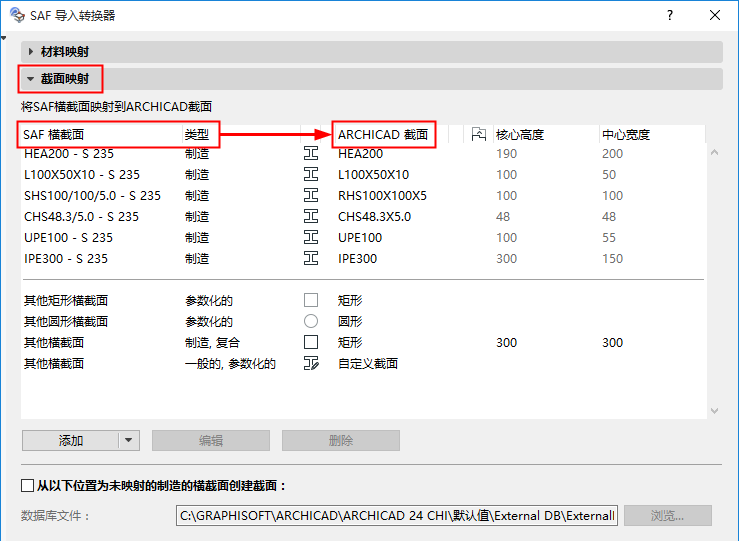Click custom profile icon for 自定义截面
The height and width of the screenshot is (541, 739).
pos(311,363)
